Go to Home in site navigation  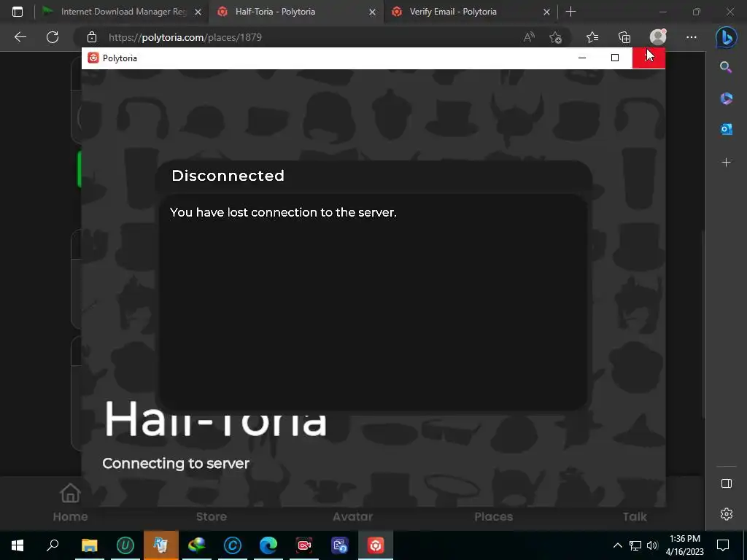[x=70, y=502]
